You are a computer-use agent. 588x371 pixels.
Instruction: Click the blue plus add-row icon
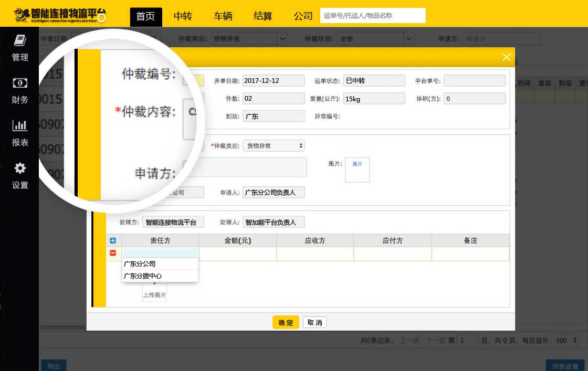(x=113, y=241)
